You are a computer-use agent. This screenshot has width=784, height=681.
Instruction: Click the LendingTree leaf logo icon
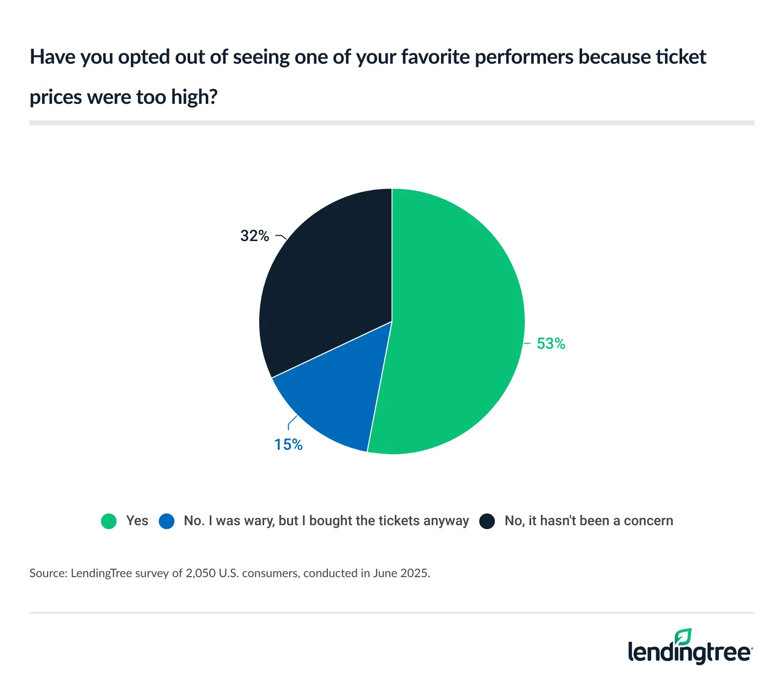[683, 637]
